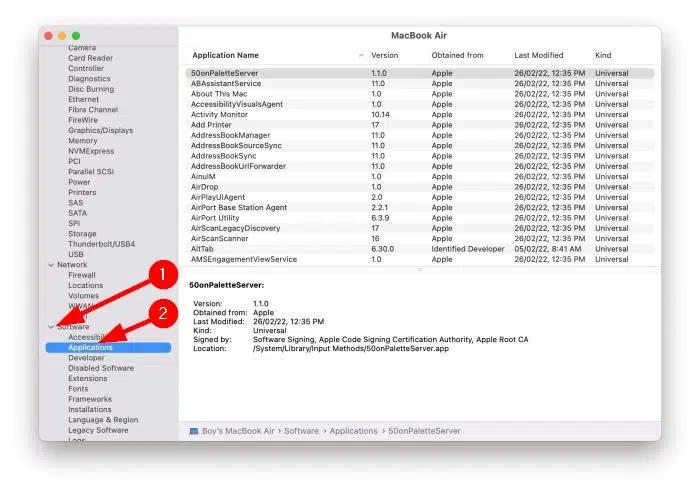700x492 pixels.
Task: Select Fonts under Software
Action: pos(78,389)
